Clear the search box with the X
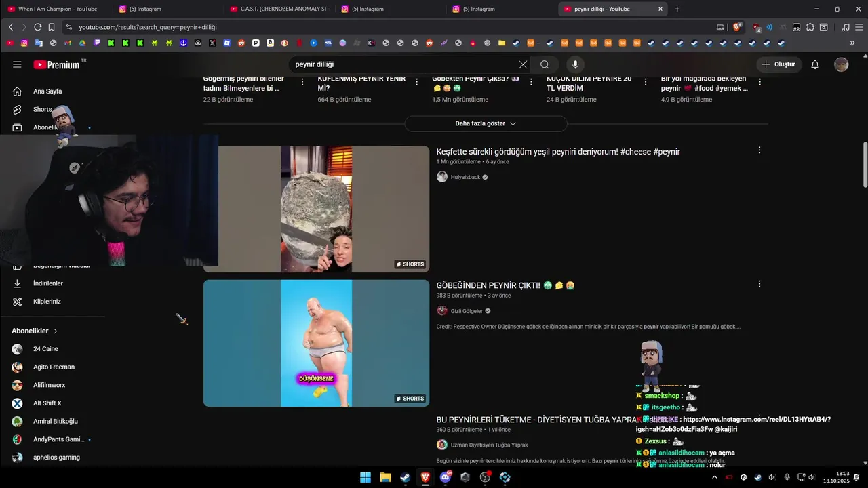Screen dimensions: 868x488 [523, 64]
